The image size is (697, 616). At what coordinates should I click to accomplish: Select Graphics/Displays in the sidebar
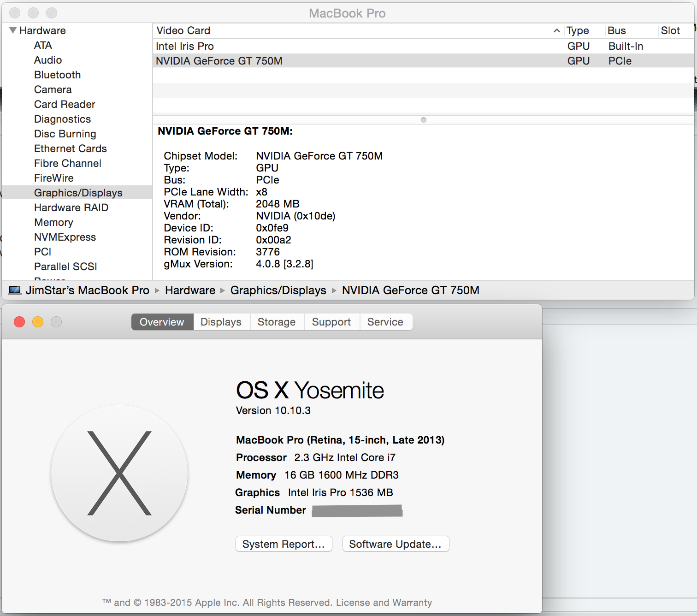[x=77, y=193]
